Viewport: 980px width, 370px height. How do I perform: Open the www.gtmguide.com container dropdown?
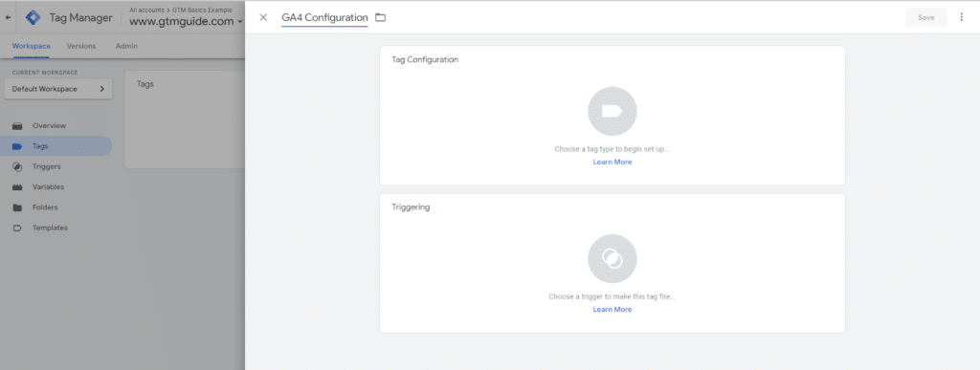[x=187, y=21]
